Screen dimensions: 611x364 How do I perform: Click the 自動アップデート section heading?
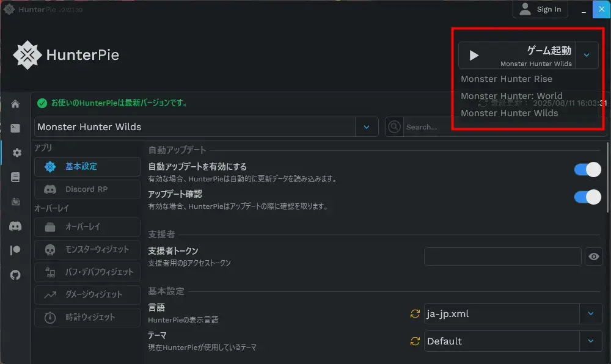(177, 150)
